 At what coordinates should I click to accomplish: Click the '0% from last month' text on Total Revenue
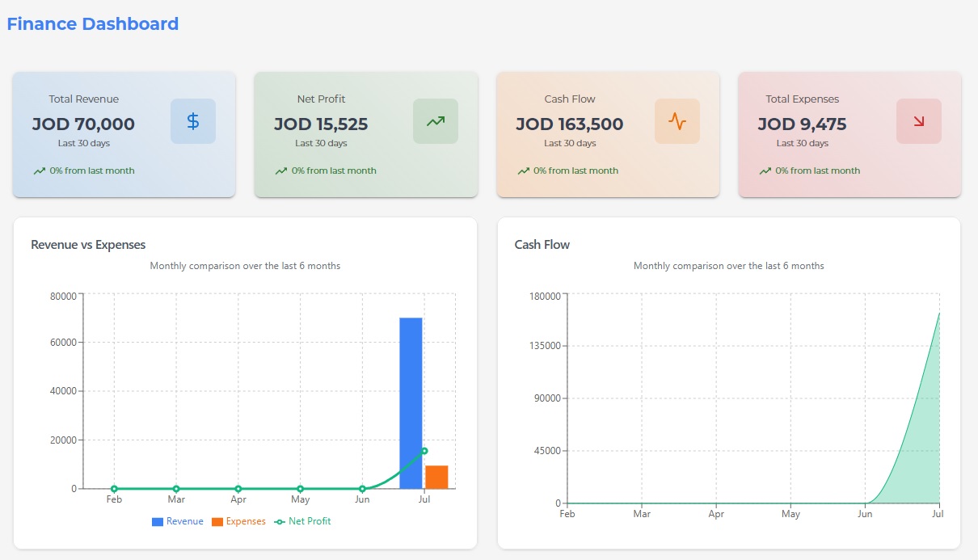click(91, 171)
